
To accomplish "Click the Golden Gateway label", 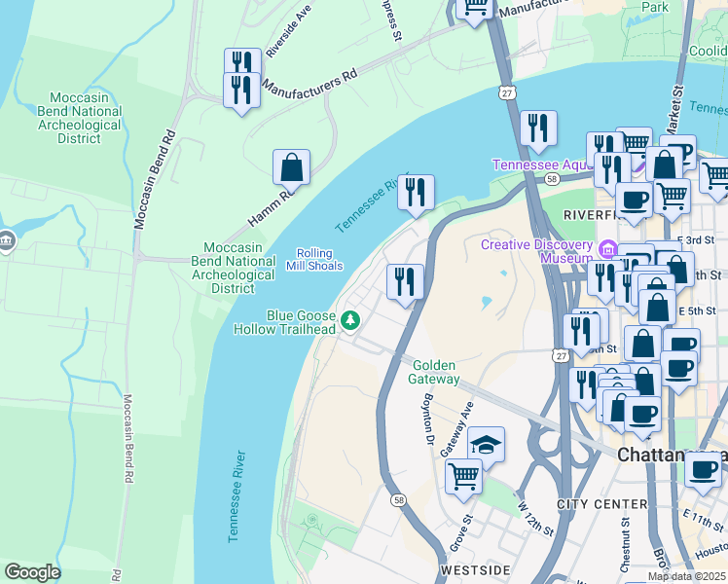I will tap(434, 372).
